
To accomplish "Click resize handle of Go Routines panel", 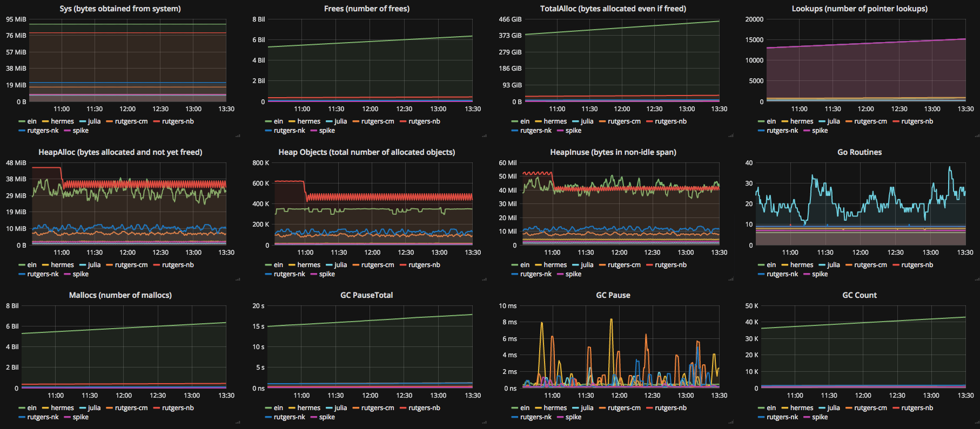I will 977,280.
